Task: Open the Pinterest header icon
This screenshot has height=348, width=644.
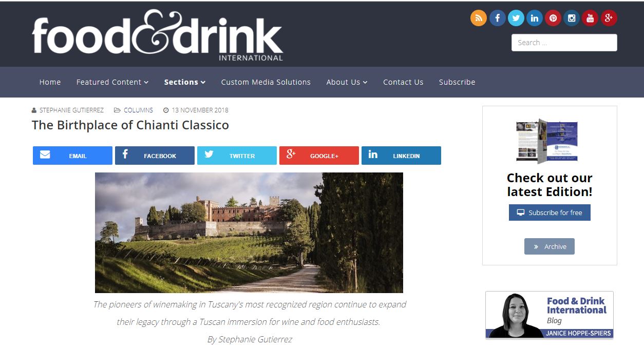Action: (553, 18)
